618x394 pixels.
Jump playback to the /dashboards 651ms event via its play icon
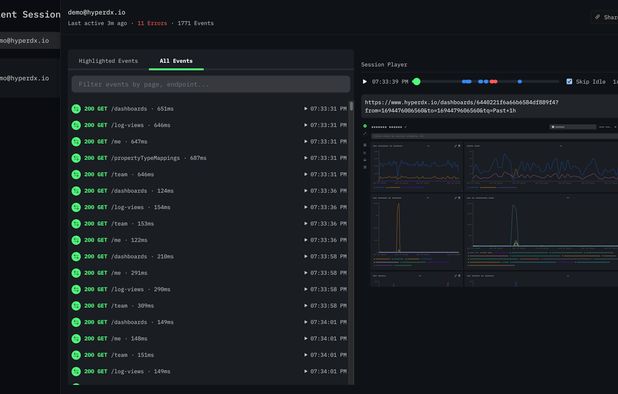[305, 109]
